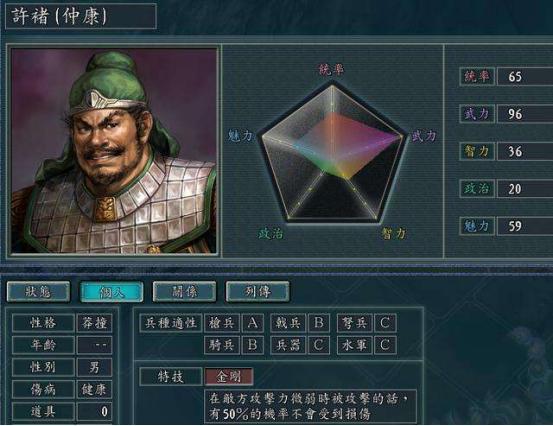Click the 性格 value 莽撞

(x=95, y=323)
